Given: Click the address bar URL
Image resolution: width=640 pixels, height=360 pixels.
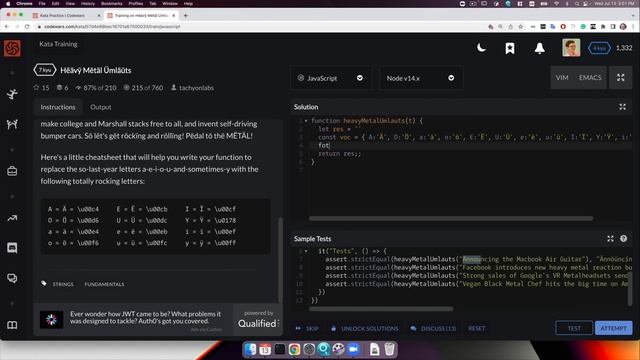Looking at the screenshot, I should coord(112,27).
